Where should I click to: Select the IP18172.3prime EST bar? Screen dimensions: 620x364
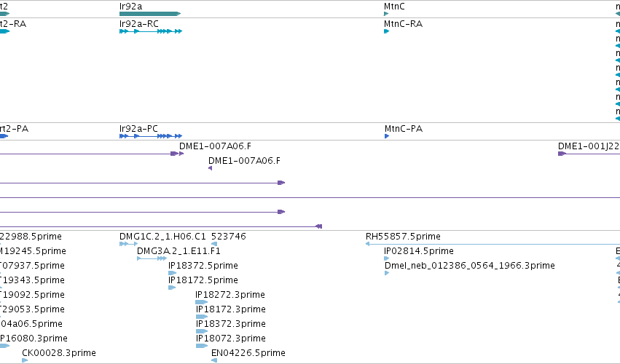(x=202, y=317)
